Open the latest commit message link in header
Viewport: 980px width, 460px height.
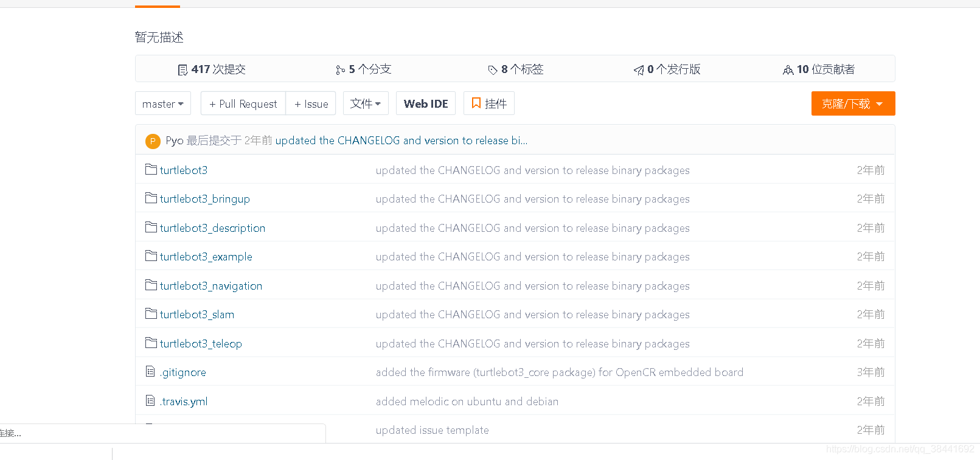pos(401,141)
